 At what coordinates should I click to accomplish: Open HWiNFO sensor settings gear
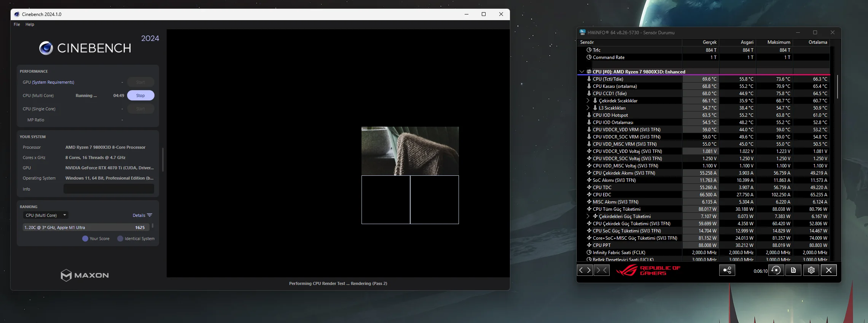coord(811,270)
